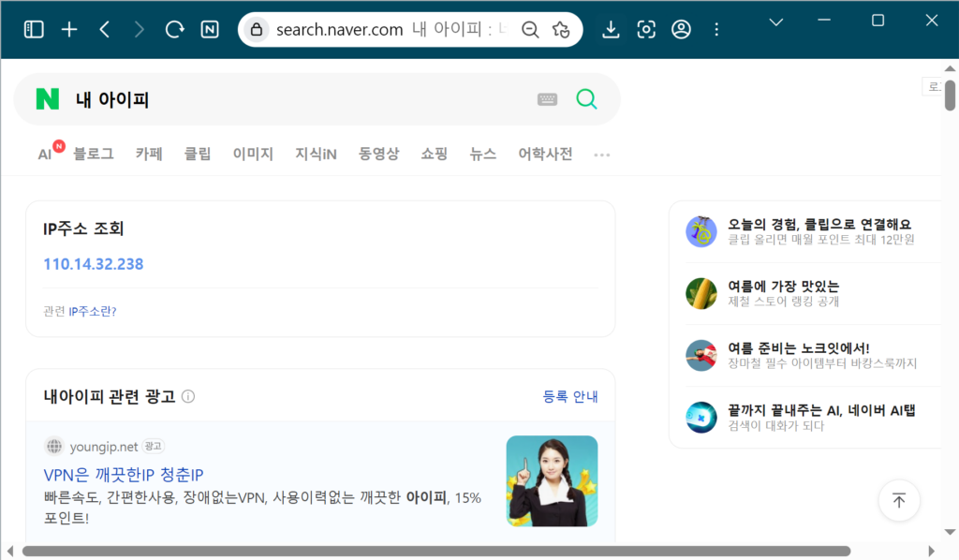Screen dimensions: 959x560
Task: Click the corn thumbnail icon
Action: (x=701, y=293)
